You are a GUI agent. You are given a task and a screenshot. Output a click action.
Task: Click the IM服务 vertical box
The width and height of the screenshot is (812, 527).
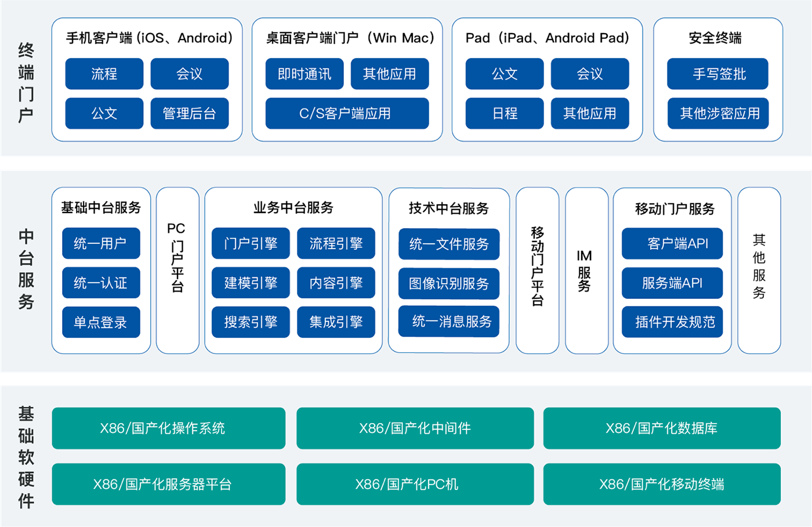tap(586, 270)
